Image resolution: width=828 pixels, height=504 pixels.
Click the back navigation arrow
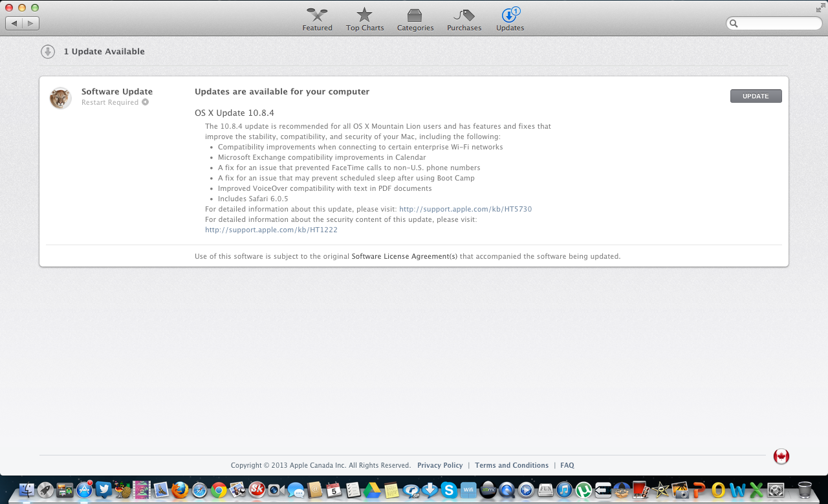(14, 23)
